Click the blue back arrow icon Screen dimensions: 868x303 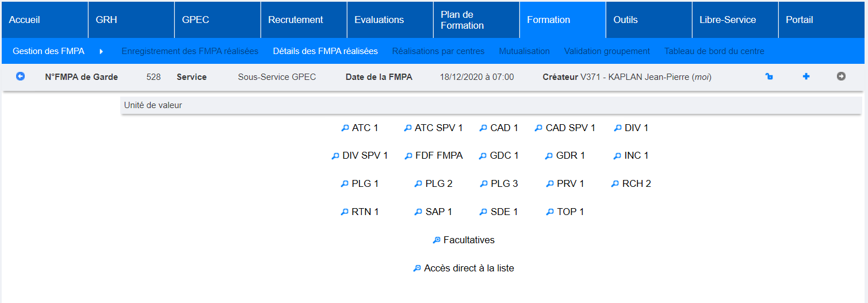[21, 76]
